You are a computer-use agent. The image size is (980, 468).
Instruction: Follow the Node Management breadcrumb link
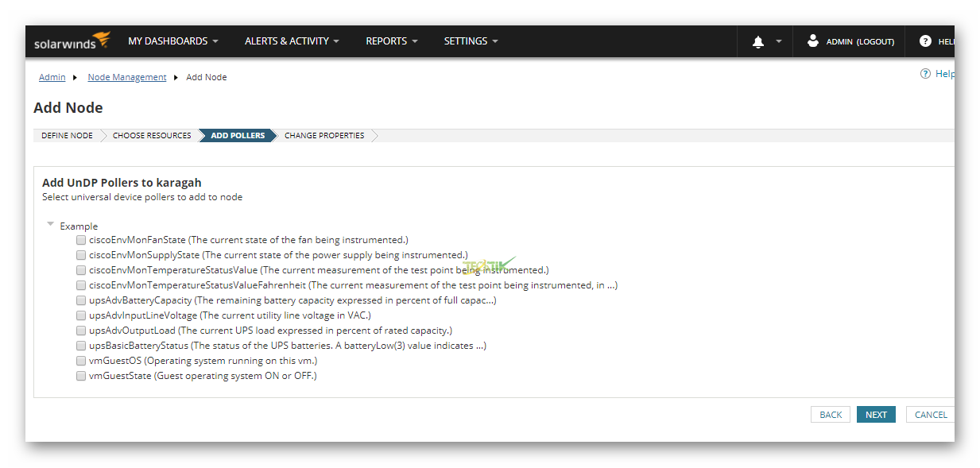coord(127,77)
